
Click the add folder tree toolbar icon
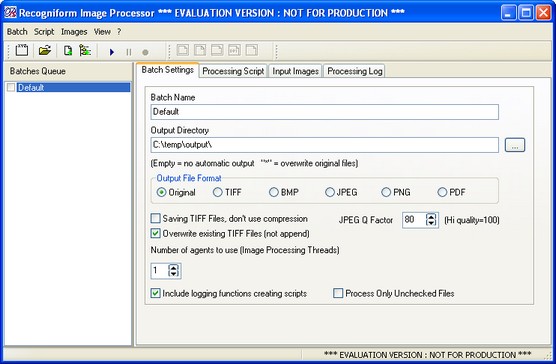[x=85, y=50]
